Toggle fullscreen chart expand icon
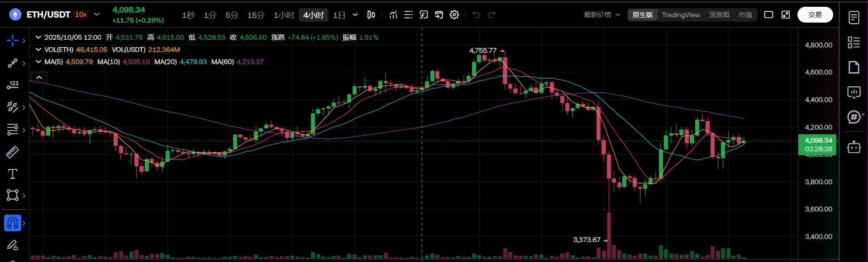 786,15
